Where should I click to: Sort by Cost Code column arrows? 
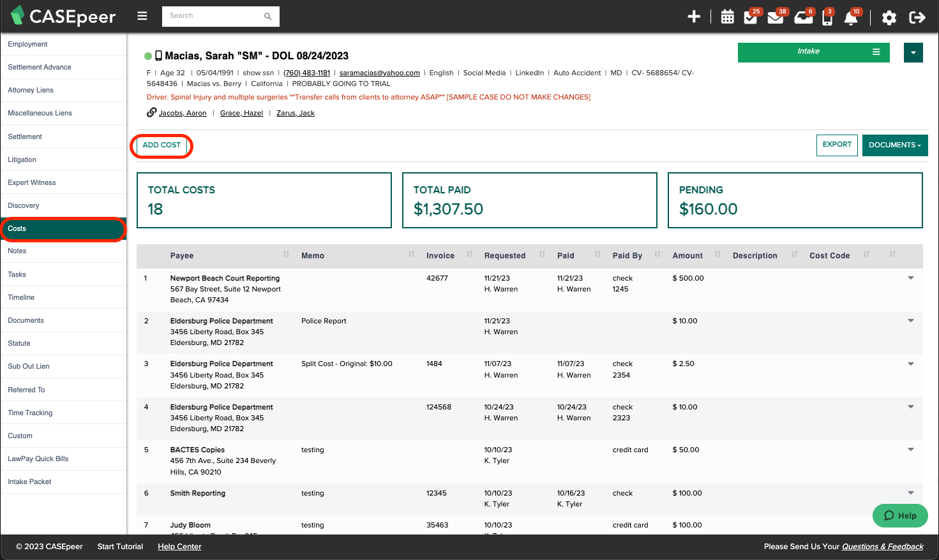click(866, 254)
